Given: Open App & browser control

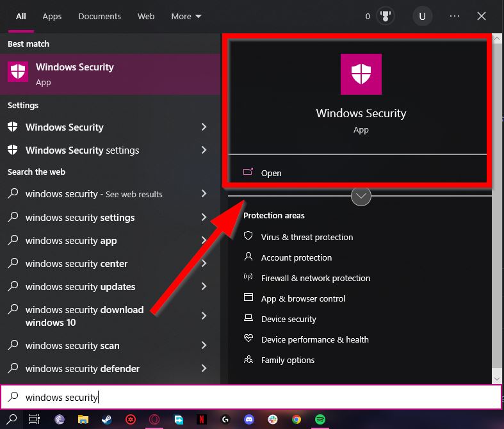Looking at the screenshot, I should tap(303, 298).
